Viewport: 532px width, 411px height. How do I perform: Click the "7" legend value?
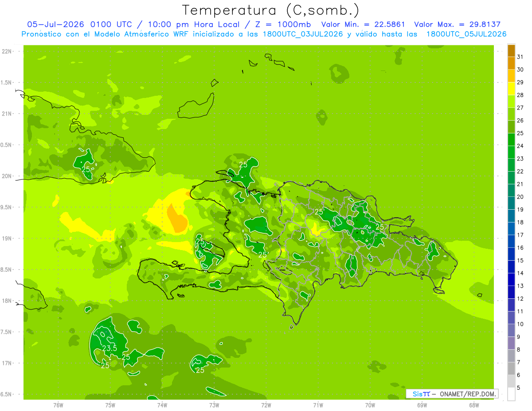[519, 362]
